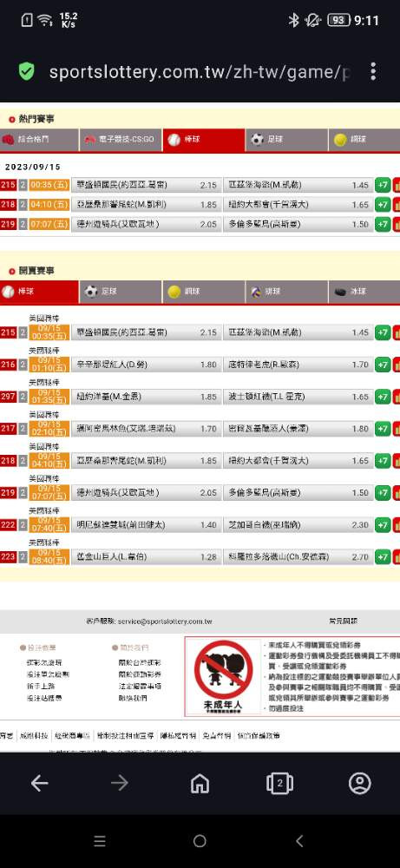The height and width of the screenshot is (868, 400).
Task: Open 聯絡我們 footer link
Action: point(133,699)
